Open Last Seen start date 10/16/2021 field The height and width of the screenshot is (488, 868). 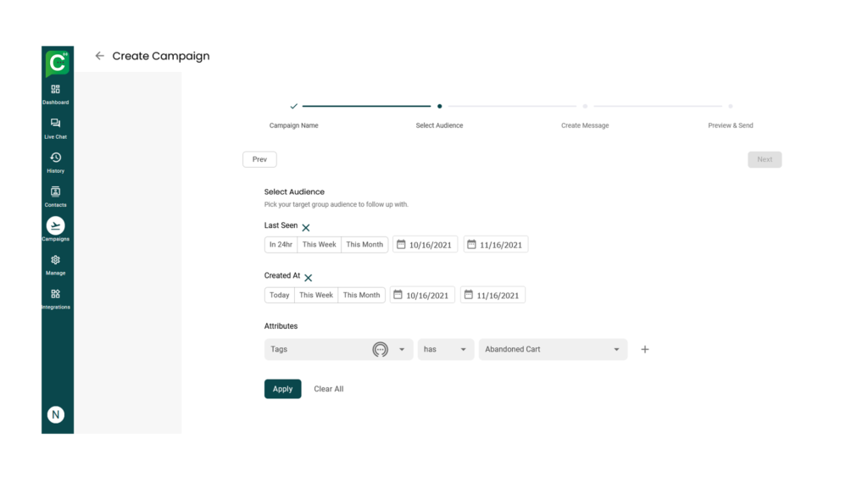click(x=426, y=245)
